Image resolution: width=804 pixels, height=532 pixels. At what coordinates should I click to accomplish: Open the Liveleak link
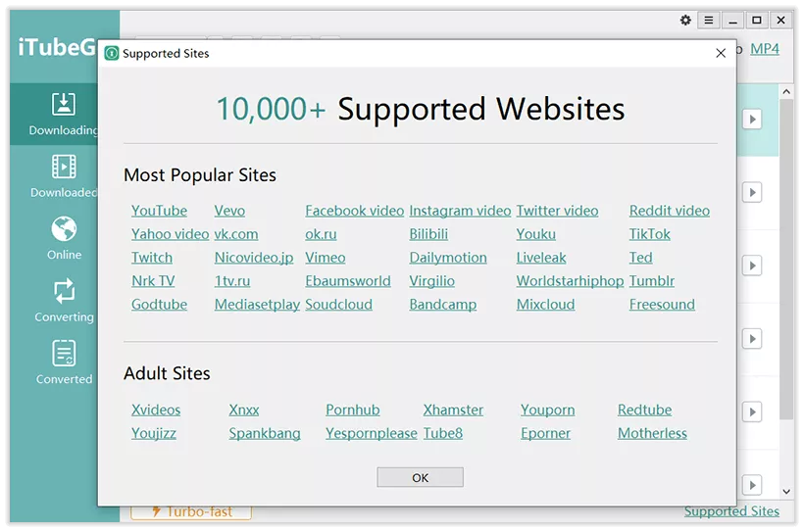coord(541,258)
